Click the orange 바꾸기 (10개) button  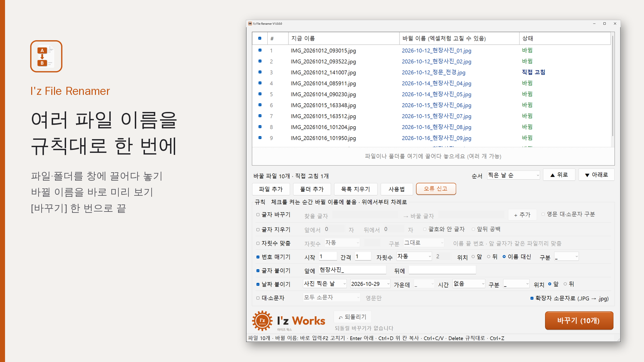tap(579, 320)
